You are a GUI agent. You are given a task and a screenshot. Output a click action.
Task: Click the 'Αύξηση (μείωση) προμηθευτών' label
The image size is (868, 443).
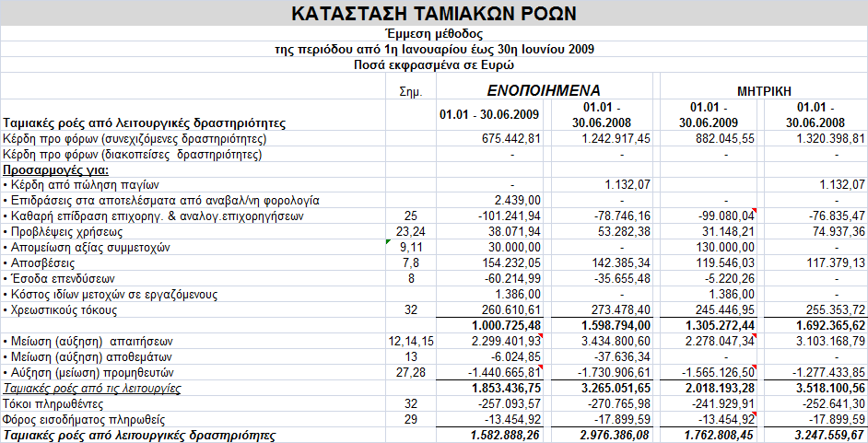(88, 372)
